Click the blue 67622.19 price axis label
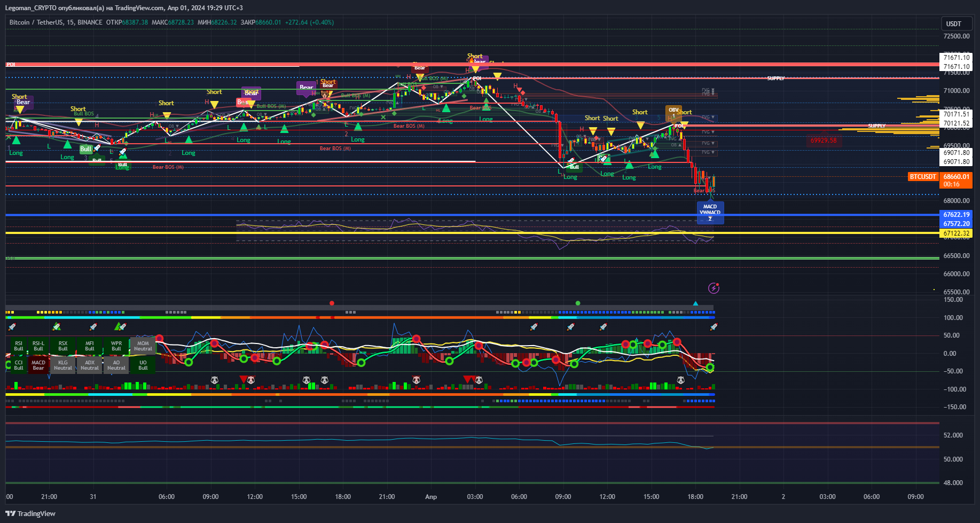This screenshot has height=523, width=980. pyautogui.click(x=956, y=215)
